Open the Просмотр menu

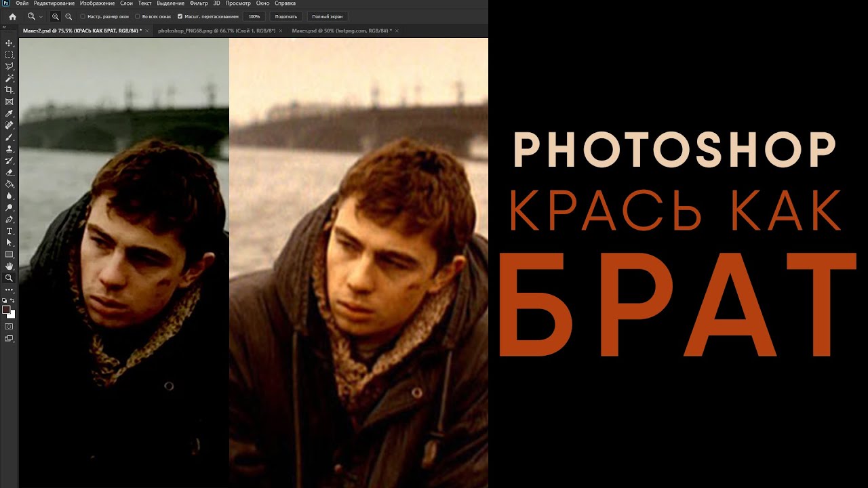pos(238,3)
